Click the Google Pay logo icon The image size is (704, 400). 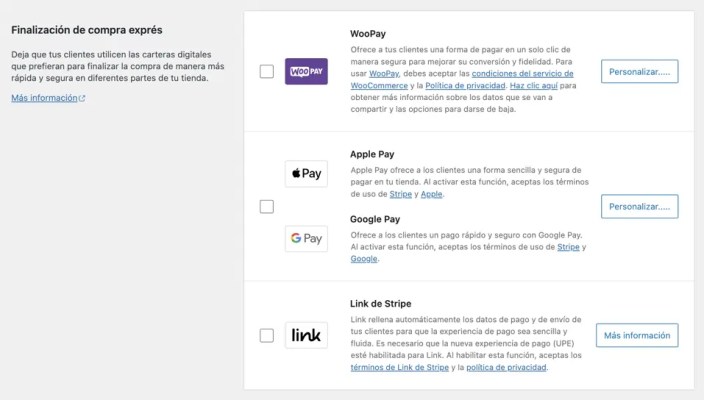pyautogui.click(x=306, y=238)
